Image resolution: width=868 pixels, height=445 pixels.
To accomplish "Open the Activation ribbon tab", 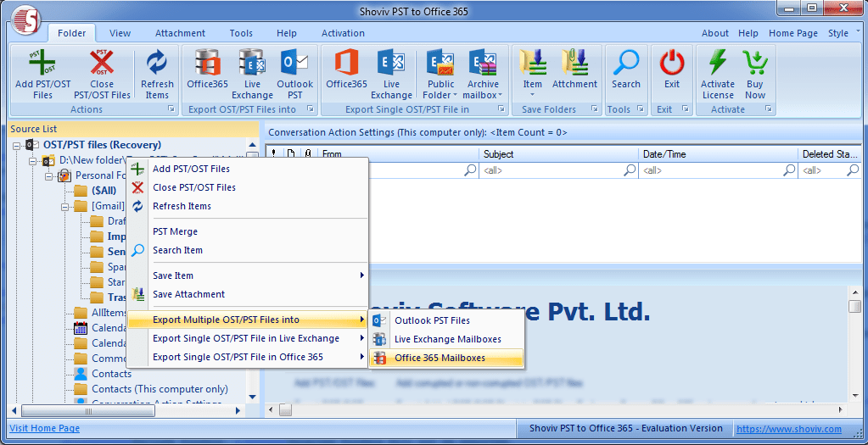I will click(x=344, y=33).
